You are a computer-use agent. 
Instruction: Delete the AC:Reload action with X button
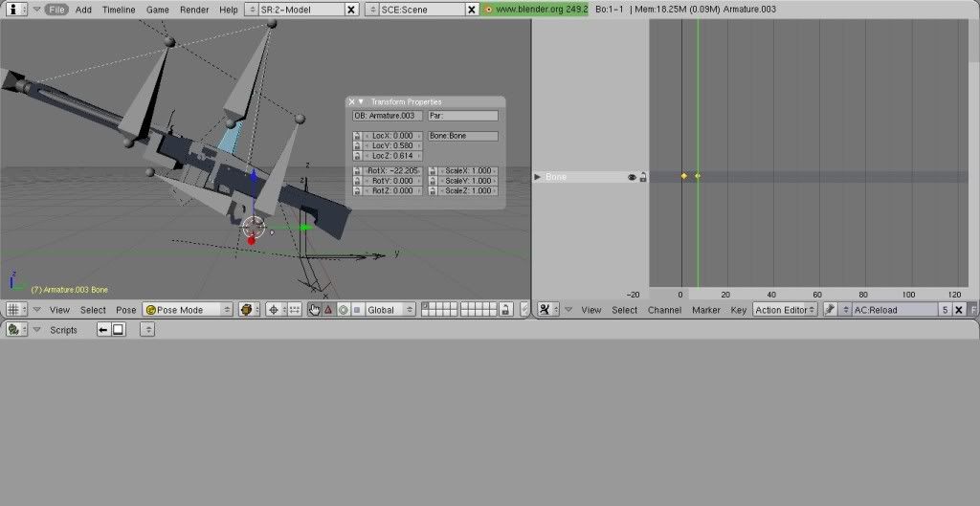[x=959, y=310]
